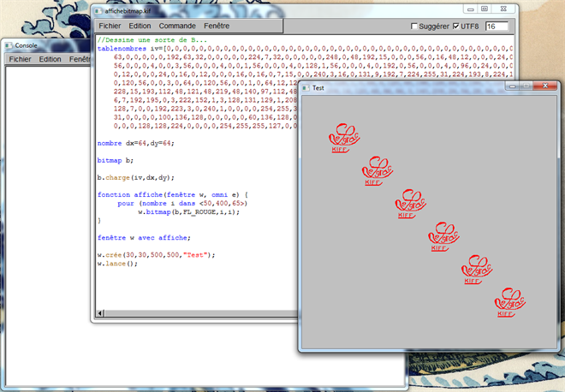Click the bottommost red logo bitmap in Test
565x392 pixels.
(510, 302)
